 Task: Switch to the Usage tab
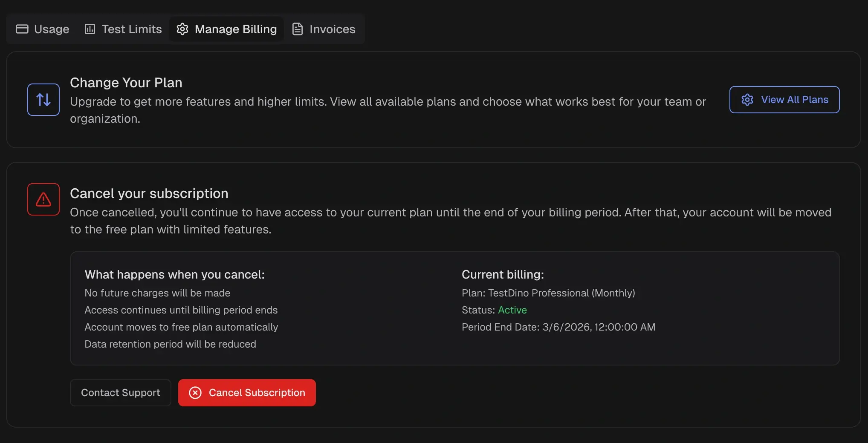[52, 29]
